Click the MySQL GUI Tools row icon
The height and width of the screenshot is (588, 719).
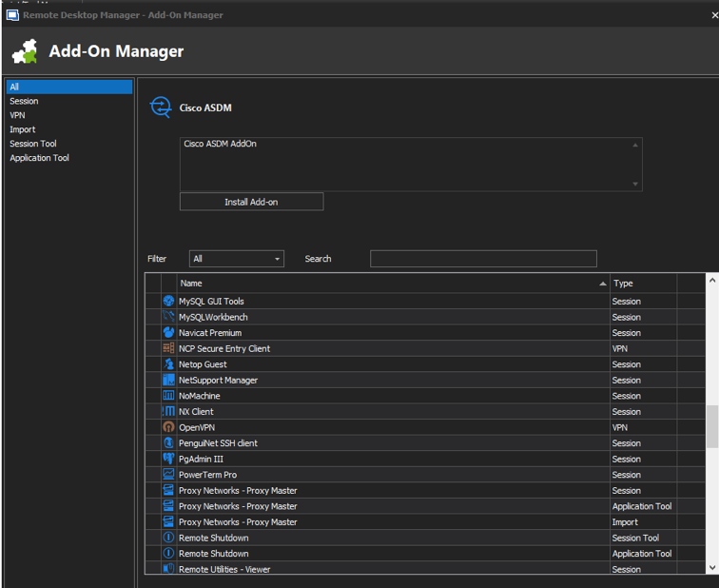168,301
